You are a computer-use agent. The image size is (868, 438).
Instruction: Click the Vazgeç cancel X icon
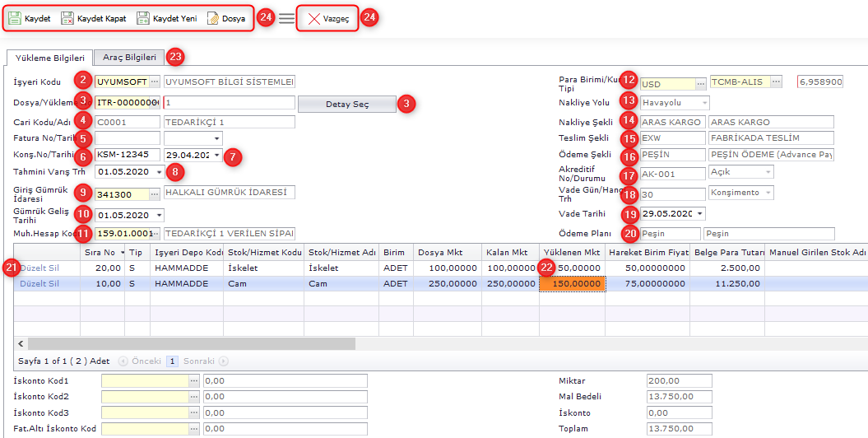point(313,19)
